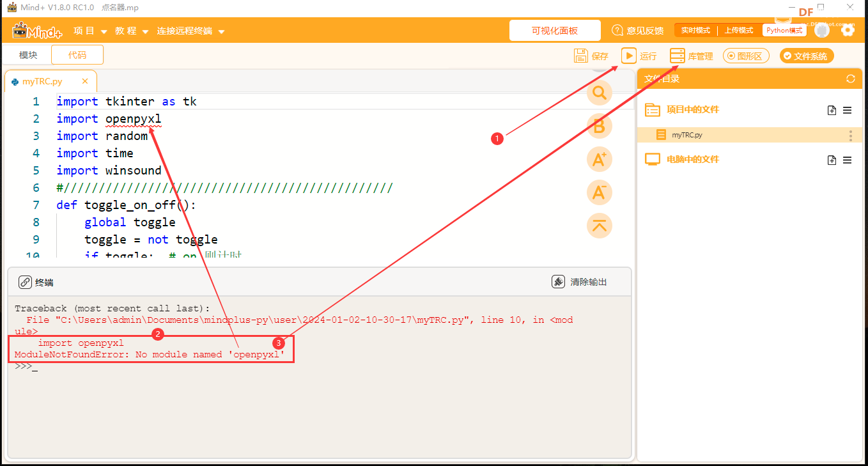Click 'import openpyxl' on code line 2

109,119
